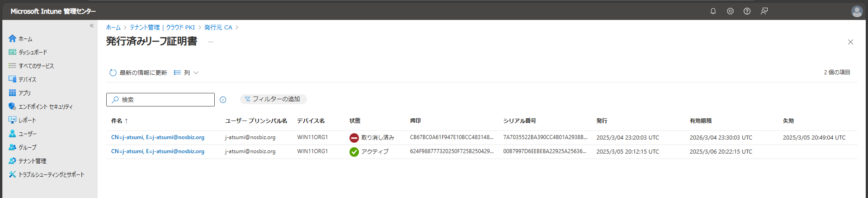Open the user account avatar
This screenshot has width=868, height=198.
(857, 11)
